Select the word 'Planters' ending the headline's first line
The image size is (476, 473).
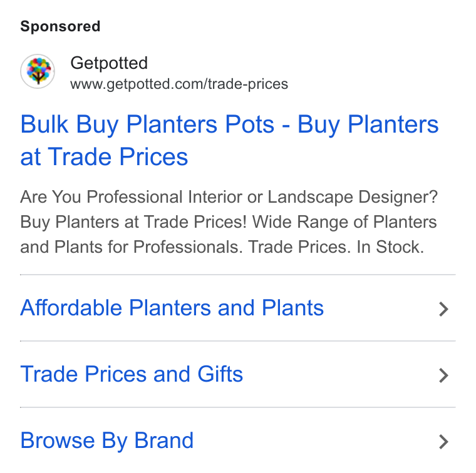coord(393,125)
